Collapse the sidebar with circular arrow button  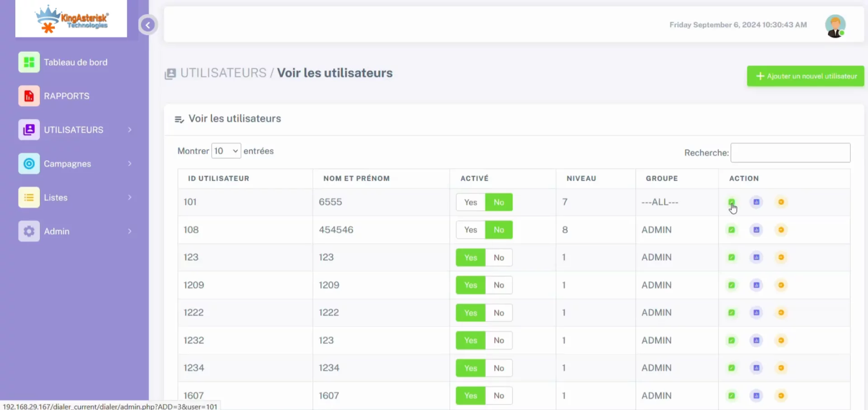click(148, 25)
